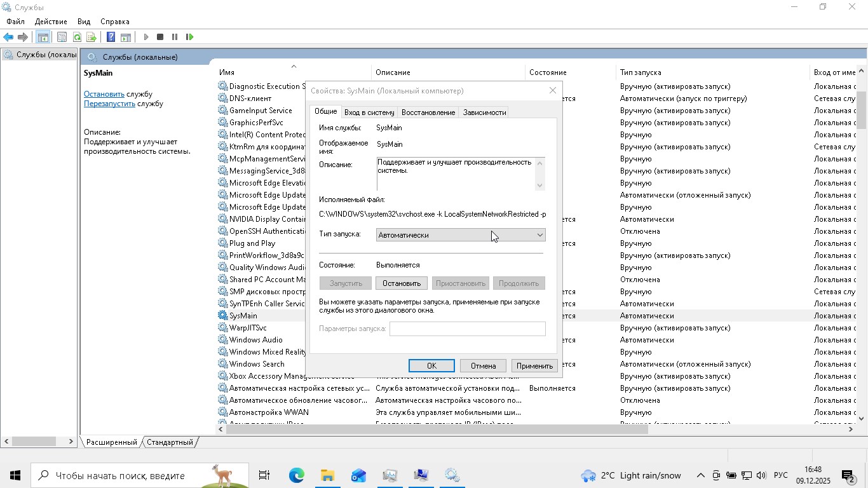This screenshot has height=488, width=868.
Task: Open the Windows Start menu
Action: tap(15, 475)
